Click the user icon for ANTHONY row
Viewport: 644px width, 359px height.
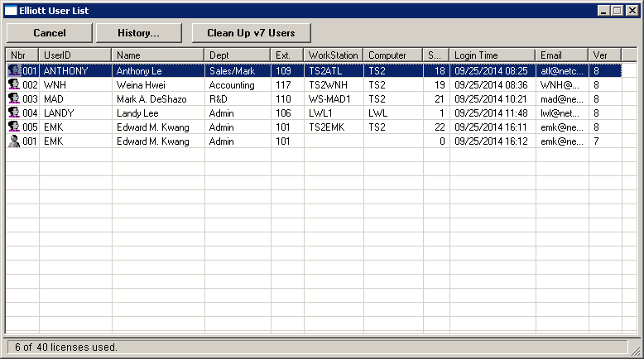(x=13, y=71)
